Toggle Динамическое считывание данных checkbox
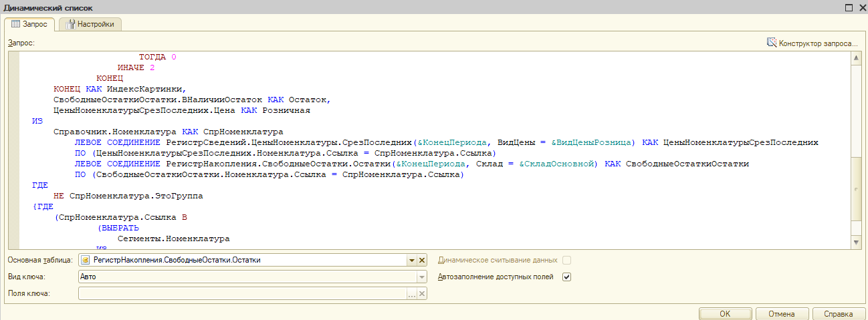 tap(567, 260)
